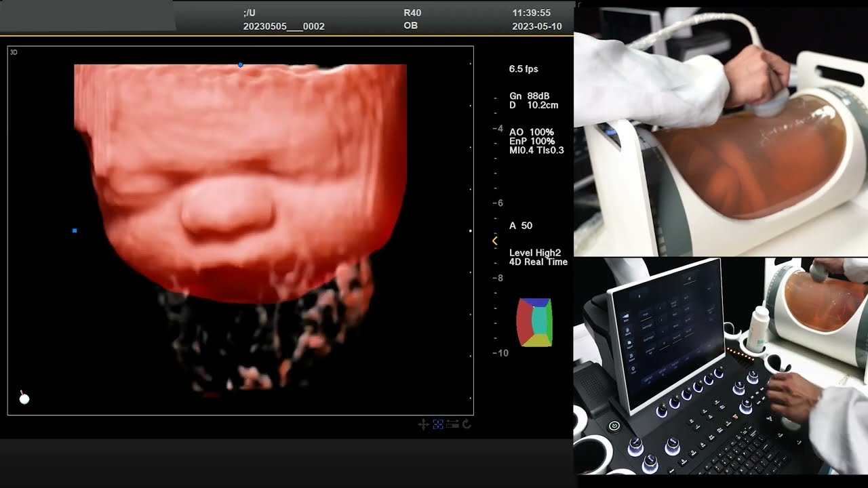Click the -10 depth scale mark

coord(500,353)
